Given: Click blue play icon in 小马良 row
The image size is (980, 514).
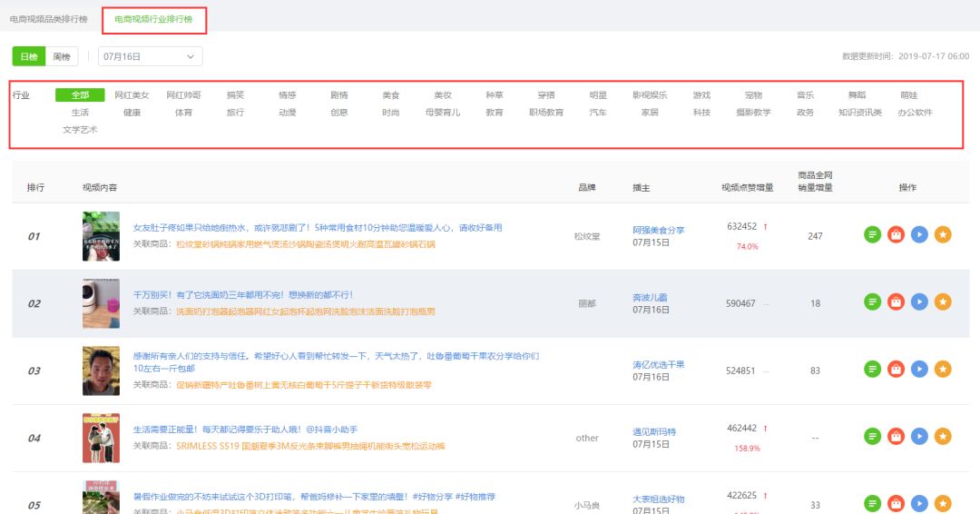Looking at the screenshot, I should pyautogui.click(x=919, y=503).
